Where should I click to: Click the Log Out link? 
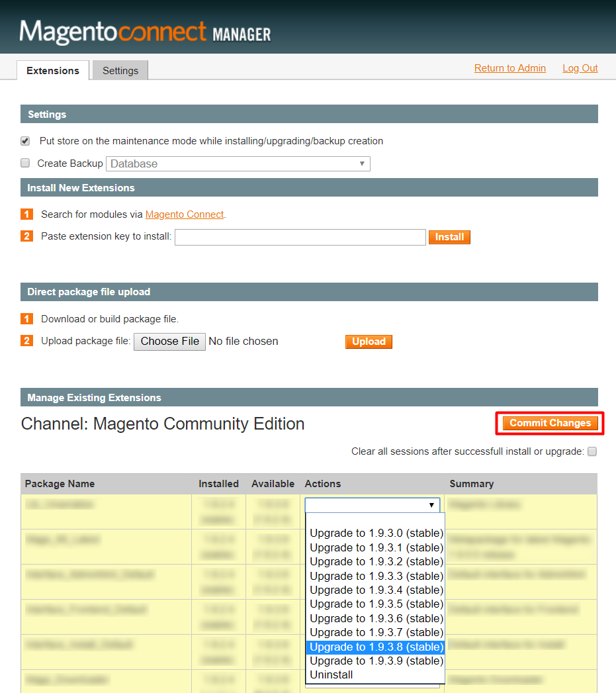click(x=580, y=68)
